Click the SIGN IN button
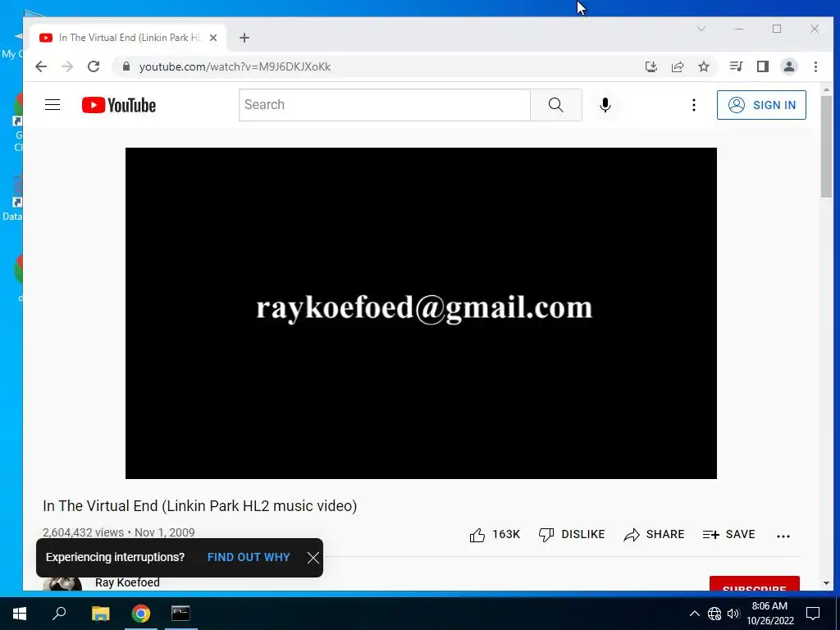 (x=761, y=105)
